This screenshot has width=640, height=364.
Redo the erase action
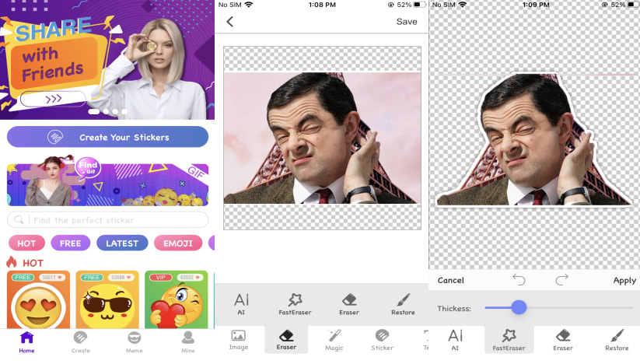(561, 279)
